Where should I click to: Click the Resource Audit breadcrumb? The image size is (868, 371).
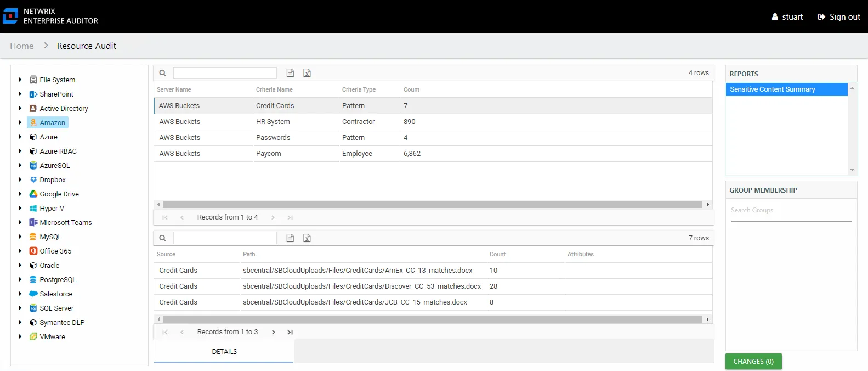[x=87, y=46]
